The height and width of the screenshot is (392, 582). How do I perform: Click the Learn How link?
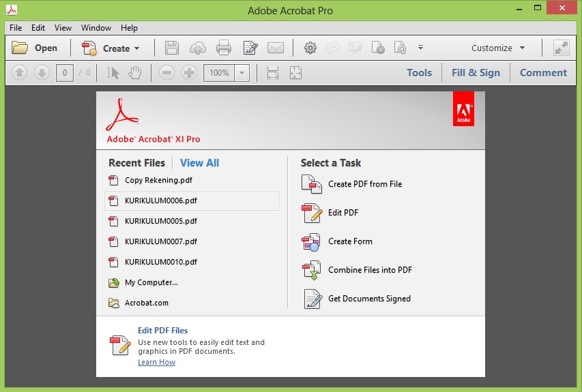pos(157,362)
